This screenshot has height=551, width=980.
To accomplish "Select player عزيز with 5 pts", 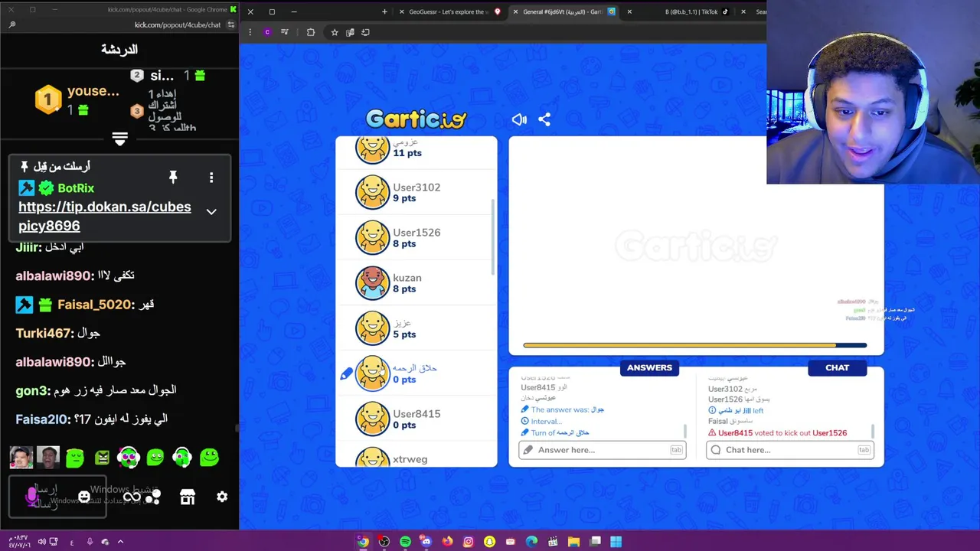I will pos(416,328).
